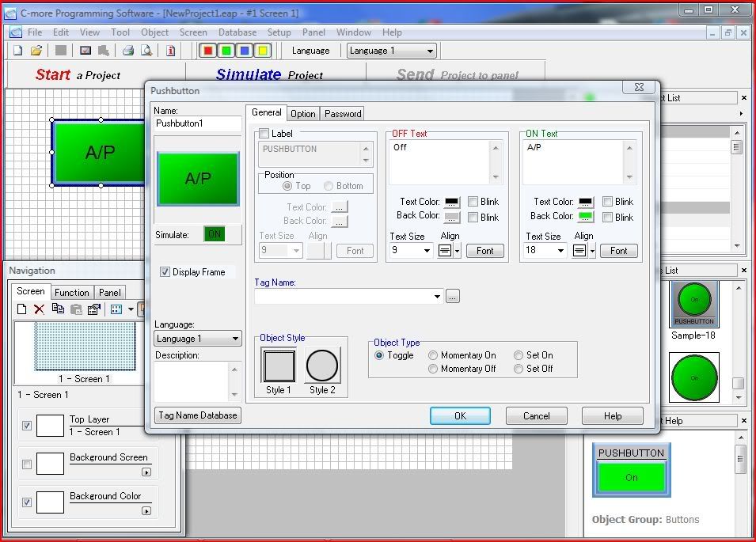This screenshot has width=756, height=542.
Task: Click the ON Text green Back Color swatch
Action: (586, 216)
